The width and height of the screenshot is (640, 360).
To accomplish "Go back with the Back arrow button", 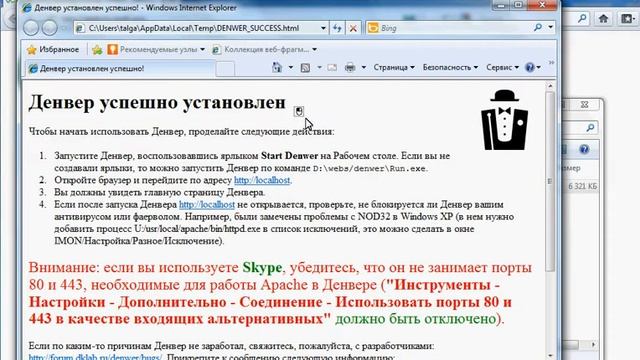I will [31, 28].
